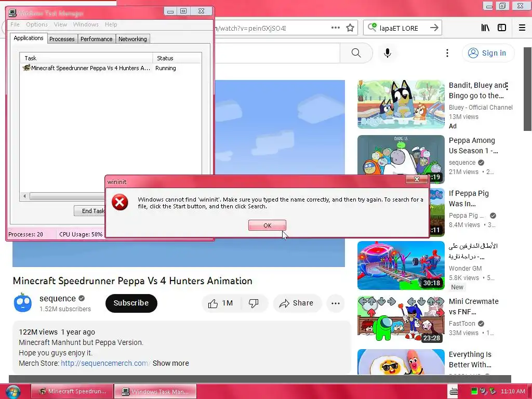Screen dimensions: 532x399
Task: Open the Mini Crewmate vs FNF thumbnail
Action: pyautogui.click(x=401, y=319)
